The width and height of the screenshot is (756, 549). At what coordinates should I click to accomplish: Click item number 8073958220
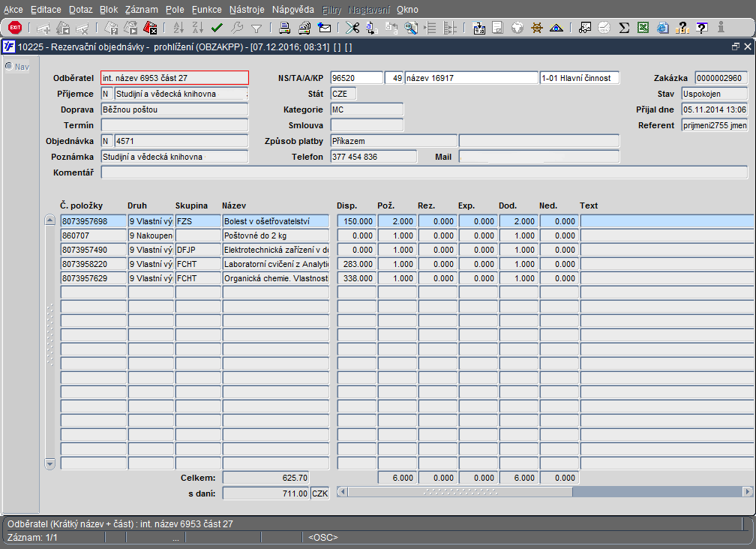[x=94, y=264]
